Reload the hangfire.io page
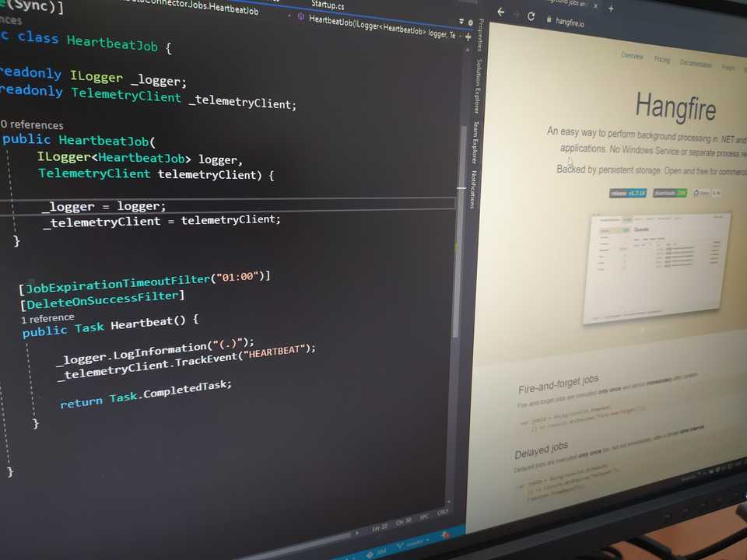The image size is (747, 560). [x=531, y=16]
